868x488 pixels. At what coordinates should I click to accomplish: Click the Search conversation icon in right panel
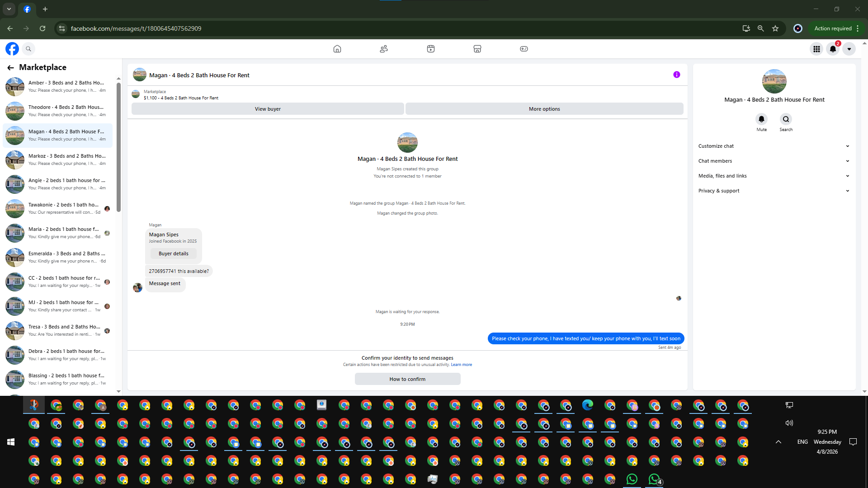click(786, 119)
